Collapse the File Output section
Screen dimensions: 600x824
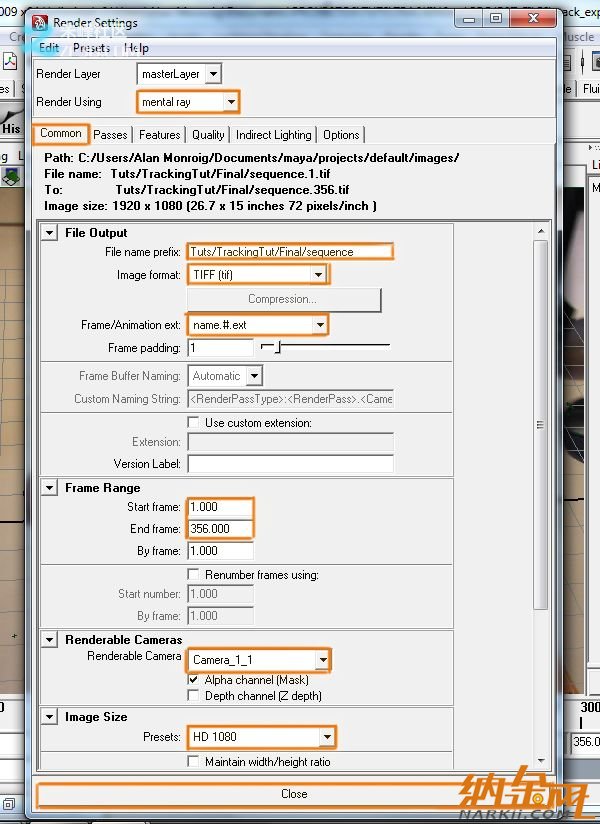pos(50,233)
